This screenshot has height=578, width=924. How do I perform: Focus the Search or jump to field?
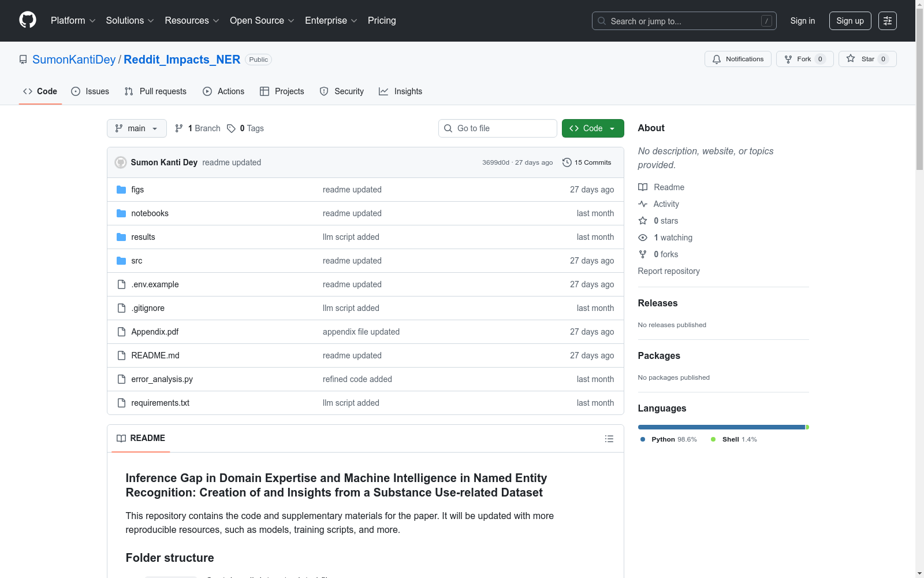[684, 21]
